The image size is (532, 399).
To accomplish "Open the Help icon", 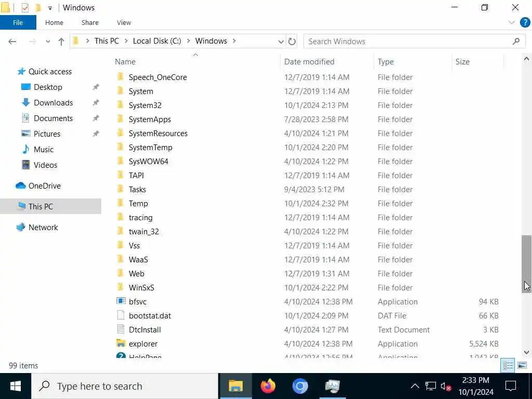I will coord(525,22).
